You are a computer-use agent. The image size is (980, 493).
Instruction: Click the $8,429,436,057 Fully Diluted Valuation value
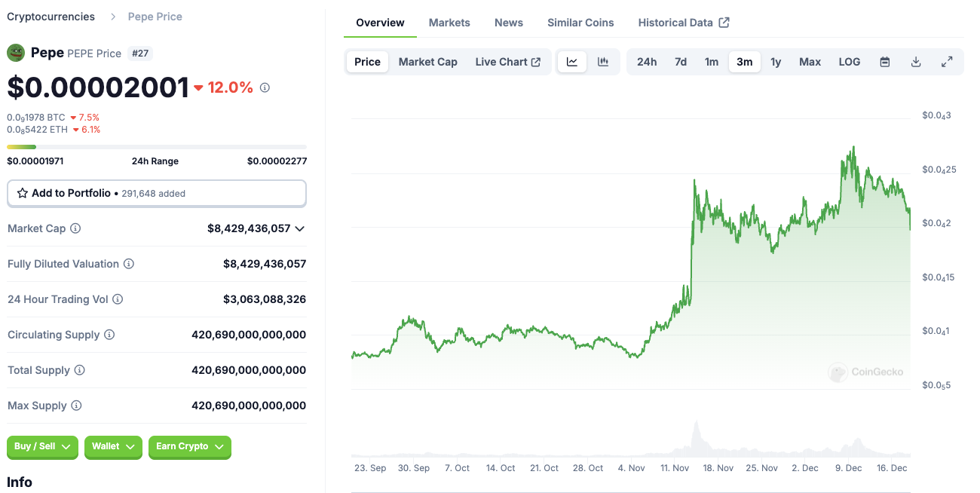point(265,264)
